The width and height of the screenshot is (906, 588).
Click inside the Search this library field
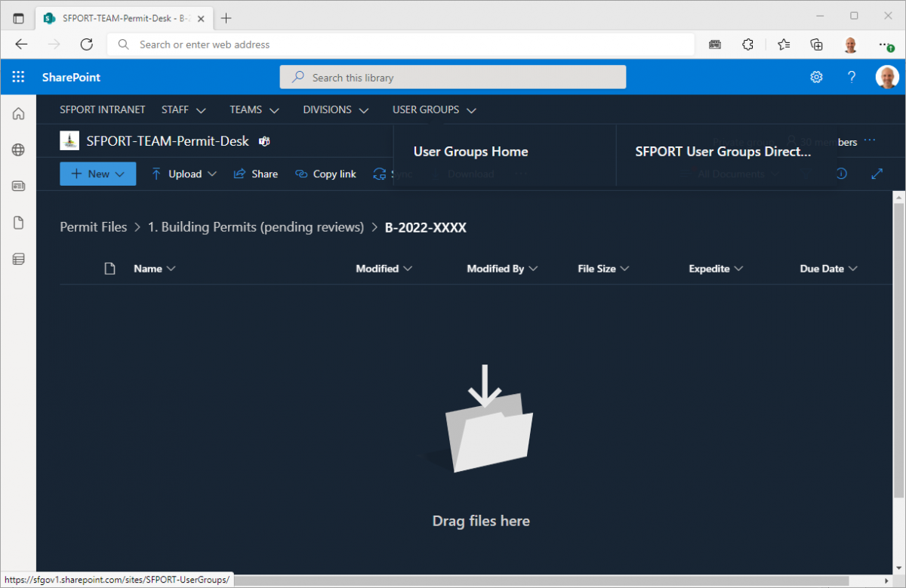coord(453,77)
